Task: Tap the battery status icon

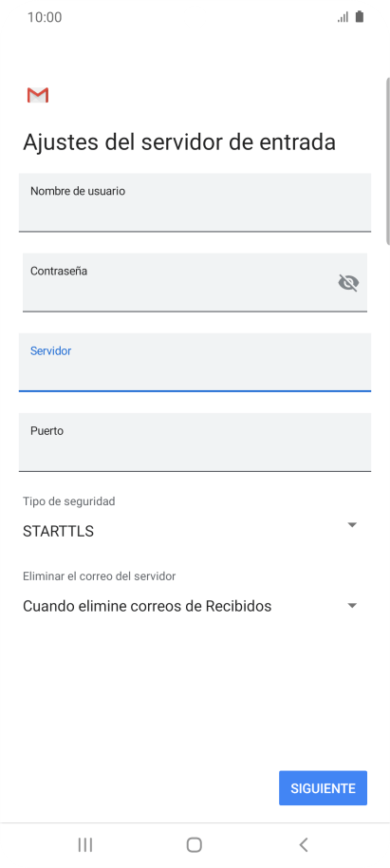Action: [360, 16]
